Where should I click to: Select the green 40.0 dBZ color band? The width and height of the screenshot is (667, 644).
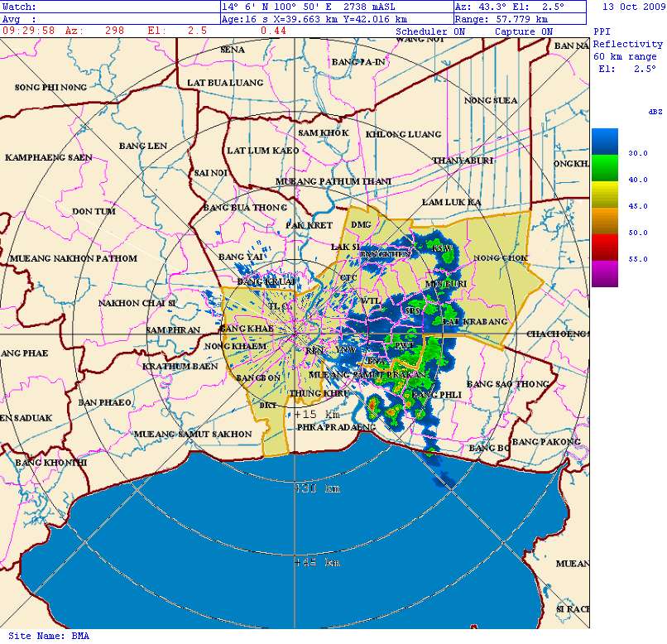tap(604, 168)
